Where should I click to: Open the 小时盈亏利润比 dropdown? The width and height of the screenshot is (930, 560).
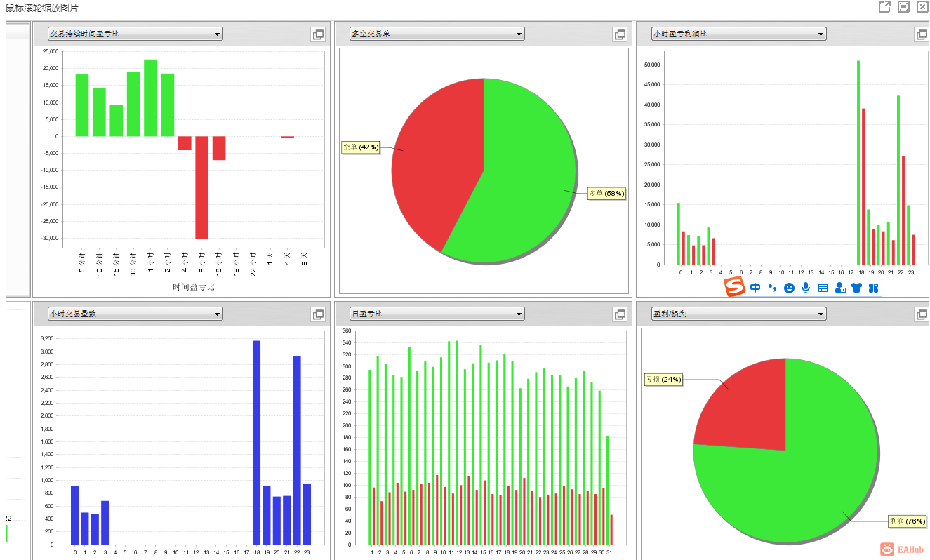[738, 34]
